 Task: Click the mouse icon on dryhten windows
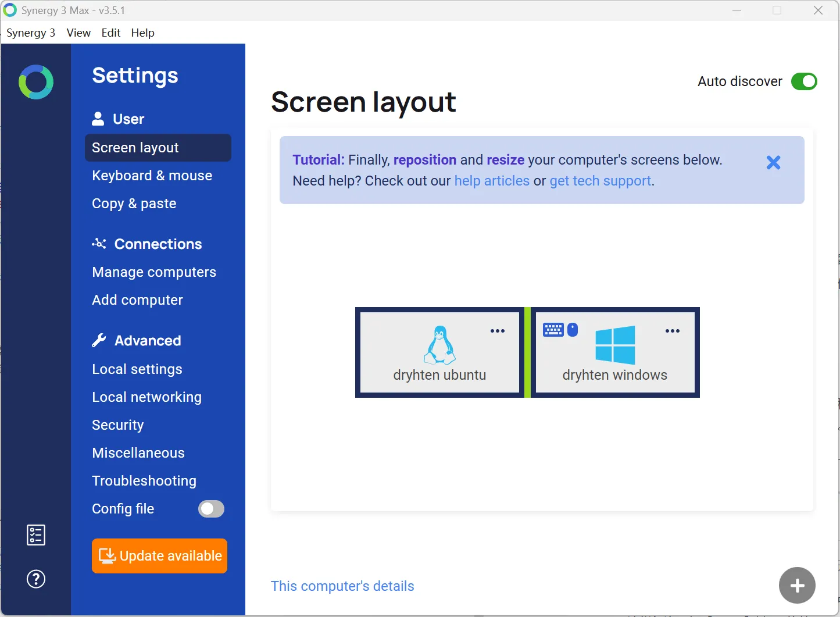(573, 330)
